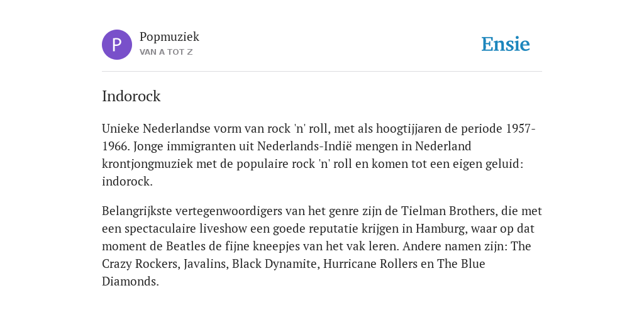Click the first paragraph starting with Unieke
The width and height of the screenshot is (644, 322).
pyautogui.click(x=319, y=155)
